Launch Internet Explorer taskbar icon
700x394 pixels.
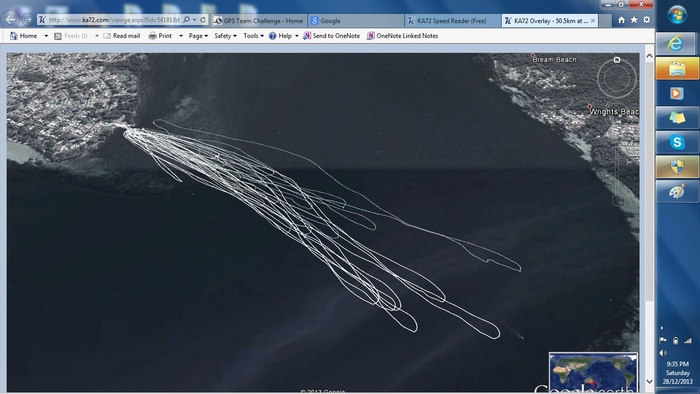pos(677,44)
